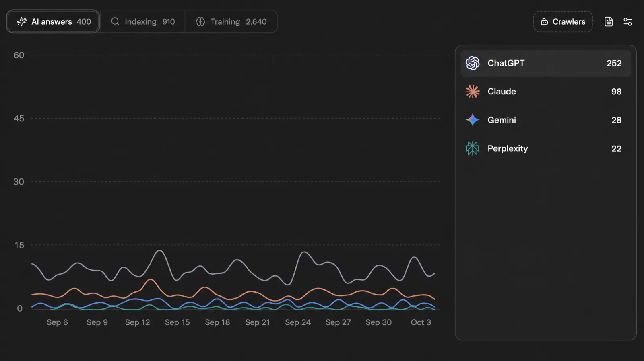644x361 pixels.
Task: Click the Sep 18 axis label
Action: [217, 322]
